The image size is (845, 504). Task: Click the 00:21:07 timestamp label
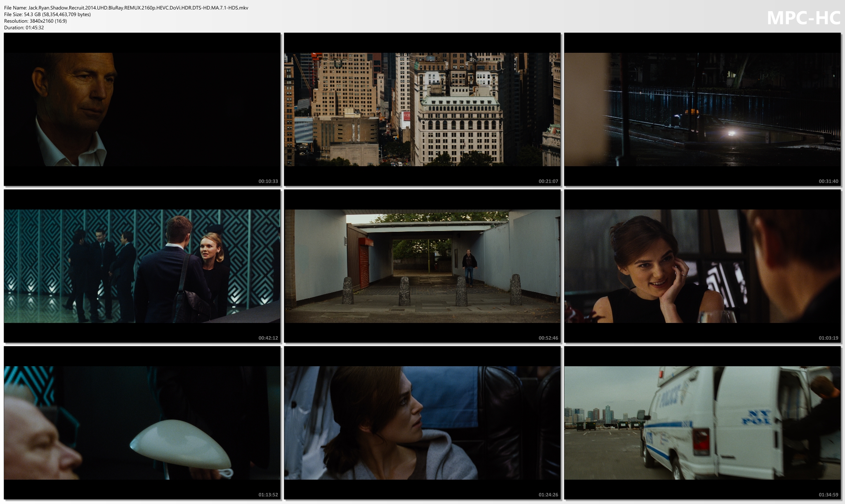[x=548, y=181]
